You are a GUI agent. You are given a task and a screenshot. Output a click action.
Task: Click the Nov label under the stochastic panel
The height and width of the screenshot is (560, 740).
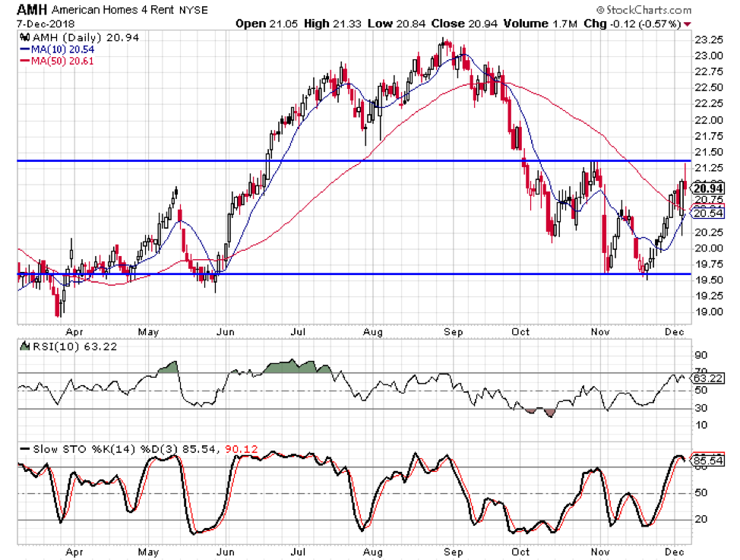point(600,552)
